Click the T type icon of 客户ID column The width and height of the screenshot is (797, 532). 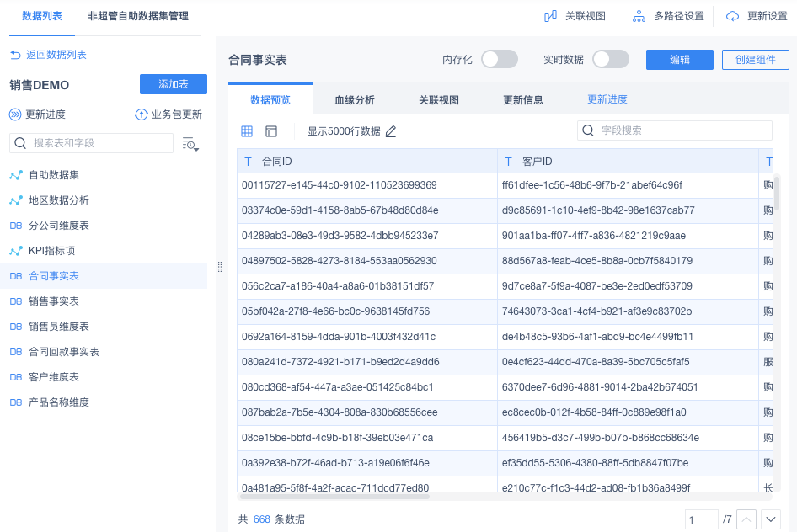508,162
